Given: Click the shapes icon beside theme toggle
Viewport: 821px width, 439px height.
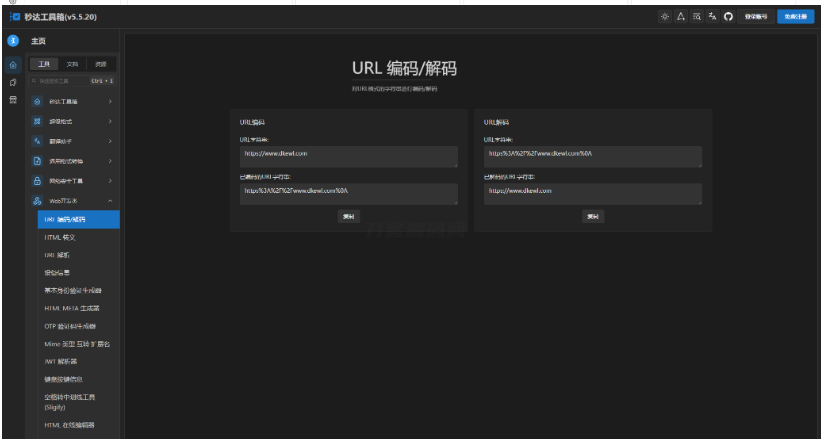Looking at the screenshot, I should 681,18.
